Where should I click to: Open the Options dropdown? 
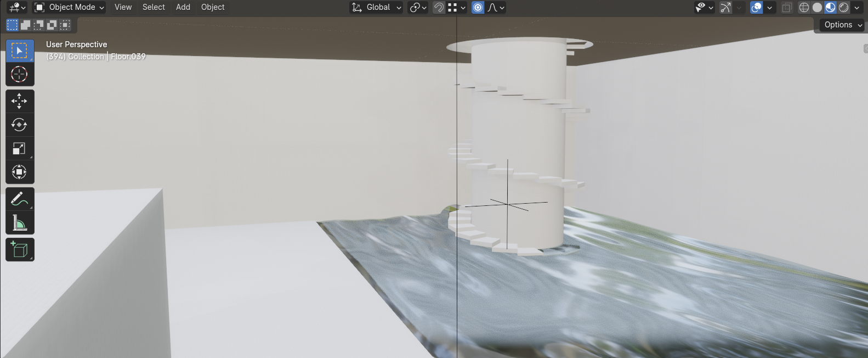click(843, 25)
